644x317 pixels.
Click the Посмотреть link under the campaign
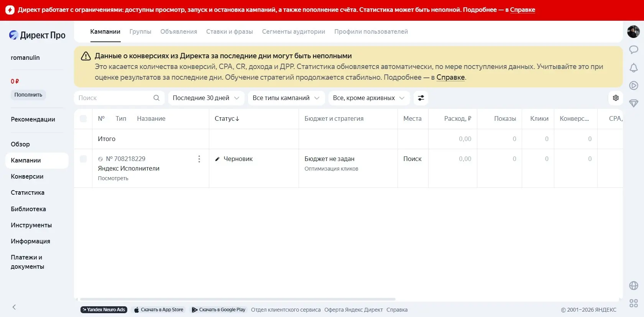click(x=113, y=178)
